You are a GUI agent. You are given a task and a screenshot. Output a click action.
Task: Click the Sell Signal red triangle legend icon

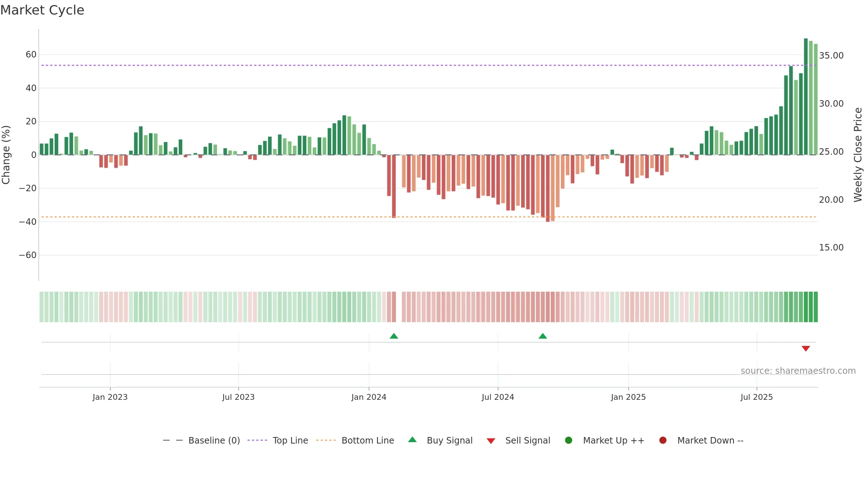[491, 441]
